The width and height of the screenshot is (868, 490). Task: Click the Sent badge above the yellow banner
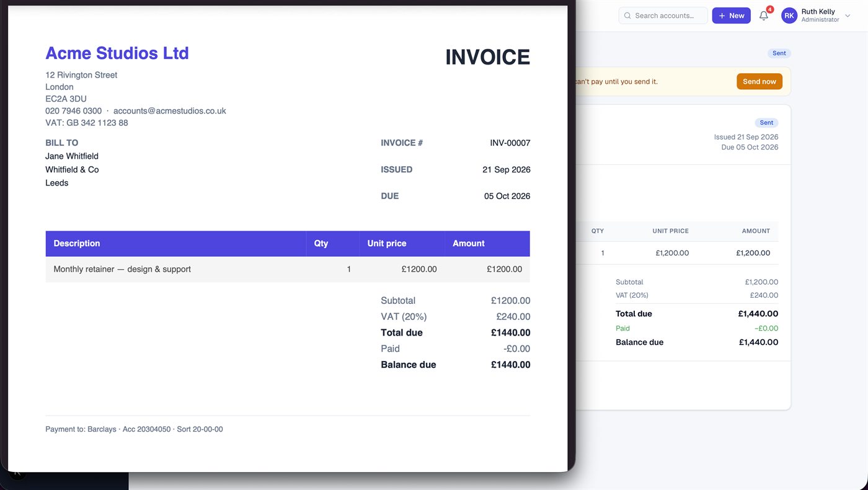pos(779,53)
